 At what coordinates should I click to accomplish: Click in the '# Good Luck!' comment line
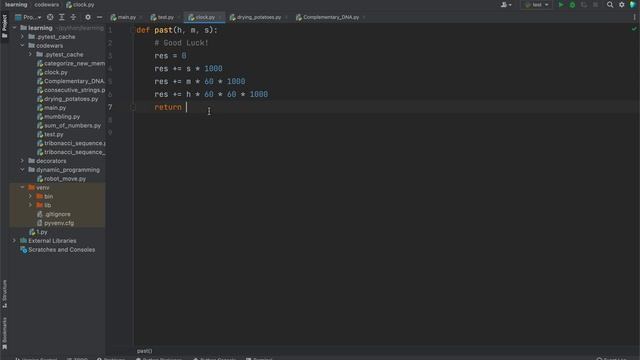click(181, 43)
